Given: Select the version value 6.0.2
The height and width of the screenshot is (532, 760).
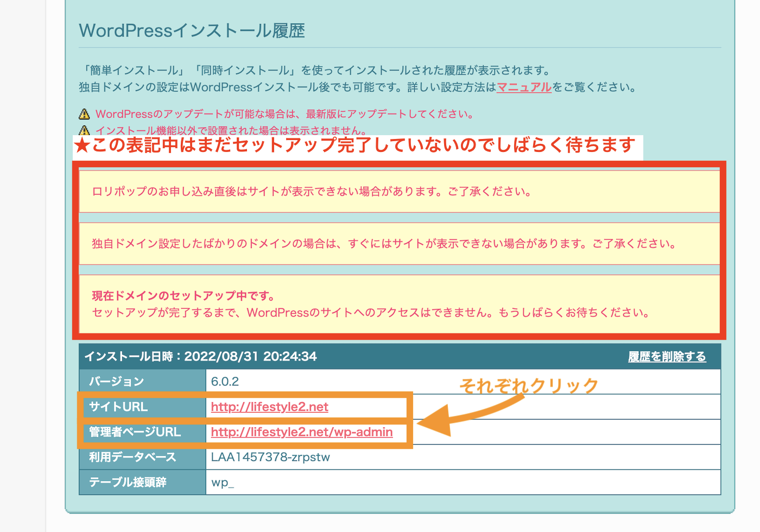Looking at the screenshot, I should coord(225,381).
